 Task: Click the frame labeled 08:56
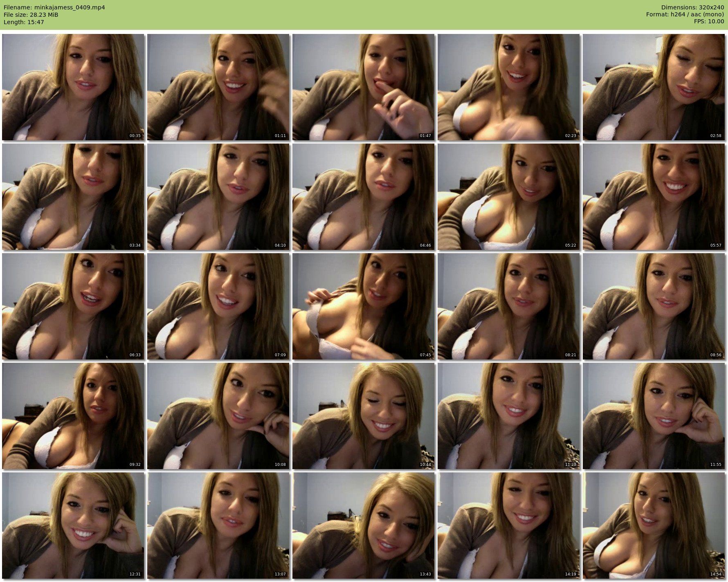(654, 306)
